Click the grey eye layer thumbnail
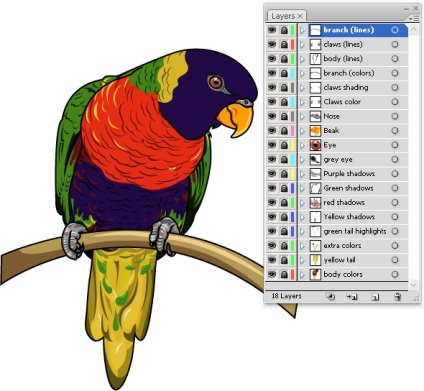Screen dimensions: 424x391 click(315, 159)
